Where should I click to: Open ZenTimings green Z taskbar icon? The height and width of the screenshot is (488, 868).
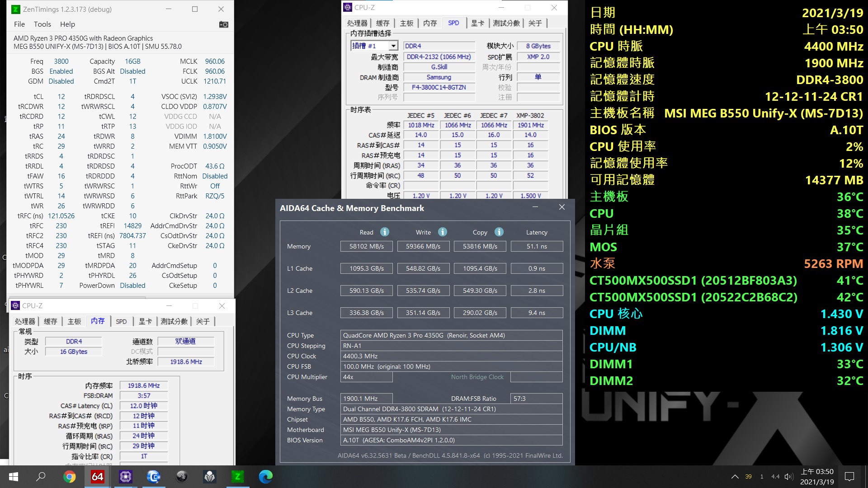pyautogui.click(x=237, y=477)
